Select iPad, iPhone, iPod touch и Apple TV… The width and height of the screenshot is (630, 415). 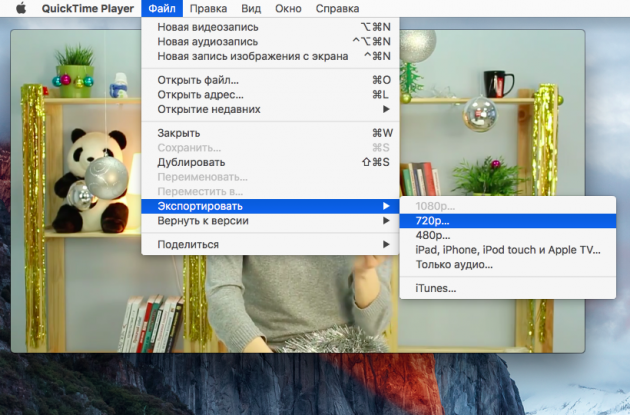click(x=508, y=250)
